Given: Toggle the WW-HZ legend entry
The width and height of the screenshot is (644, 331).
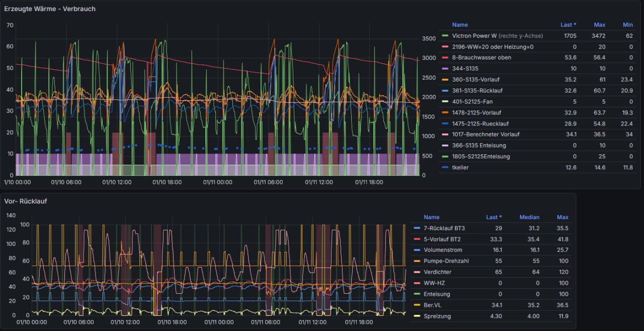Looking at the screenshot, I should pyautogui.click(x=434, y=284).
